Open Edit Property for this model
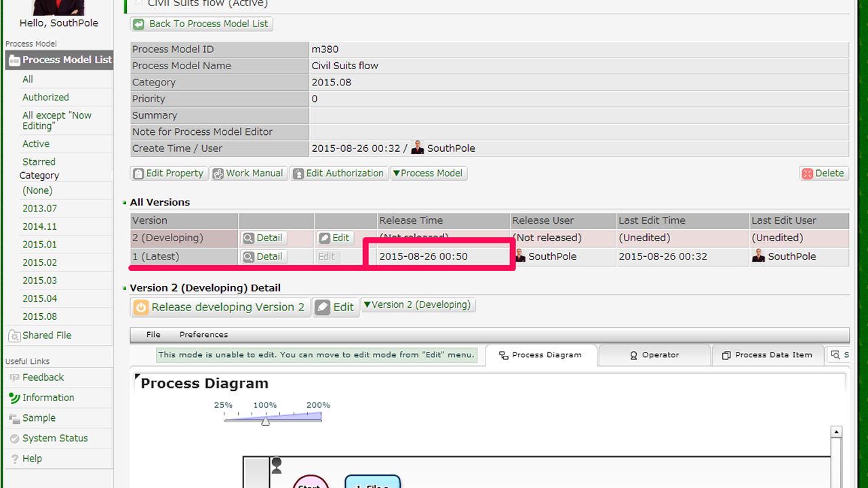Screen dimensions: 868x488 [x=168, y=174]
